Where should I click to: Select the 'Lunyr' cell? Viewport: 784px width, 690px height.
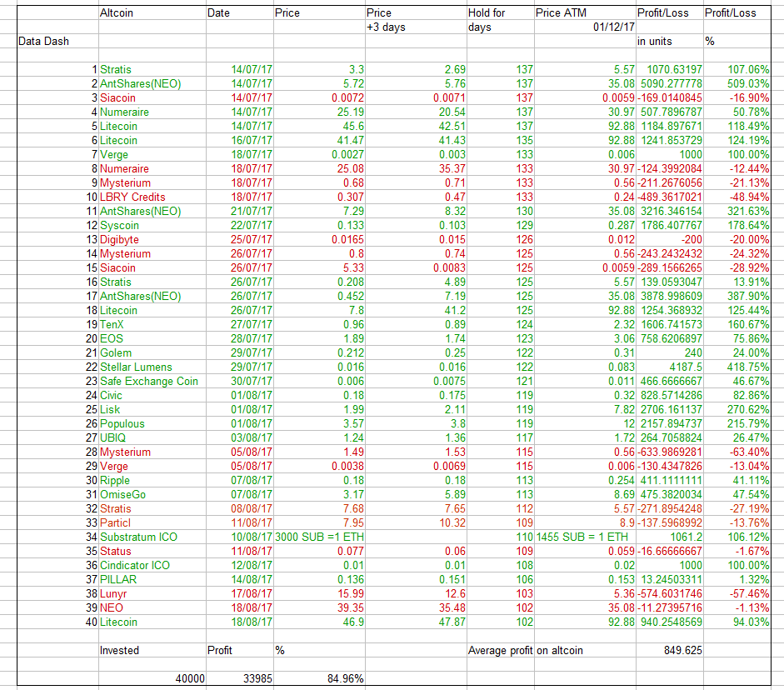coord(152,593)
